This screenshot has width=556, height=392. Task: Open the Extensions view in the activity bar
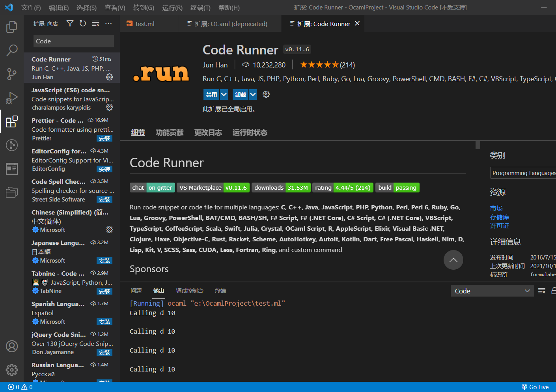[11, 121]
